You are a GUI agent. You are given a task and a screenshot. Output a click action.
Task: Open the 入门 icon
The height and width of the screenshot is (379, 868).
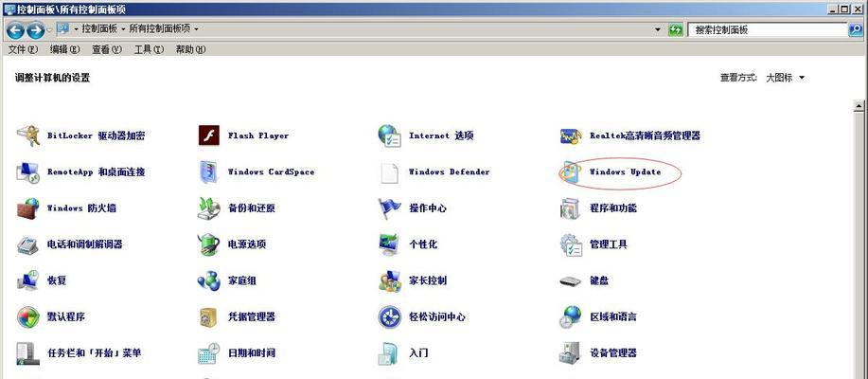389,353
